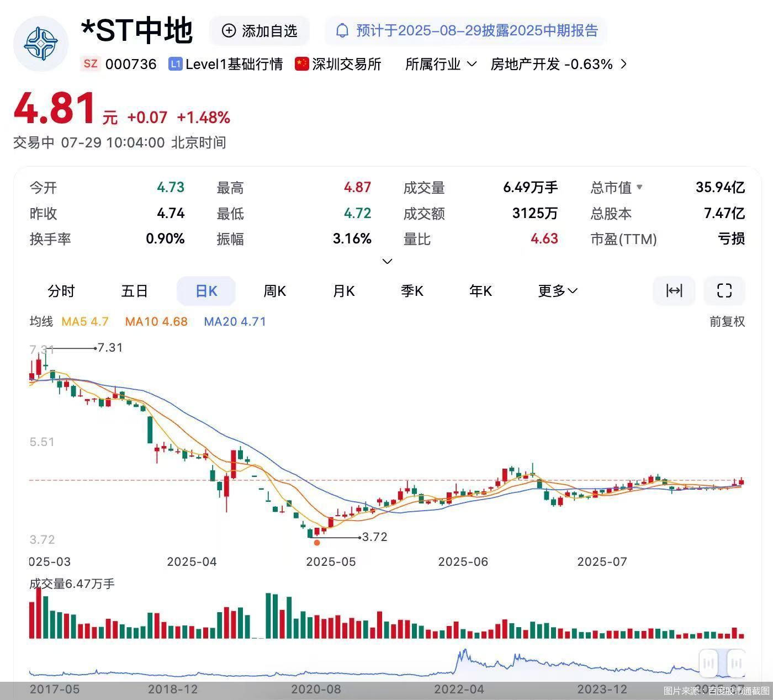Screen dimensions: 773x700
Task: Click the bell reminder icon
Action: coord(342,30)
